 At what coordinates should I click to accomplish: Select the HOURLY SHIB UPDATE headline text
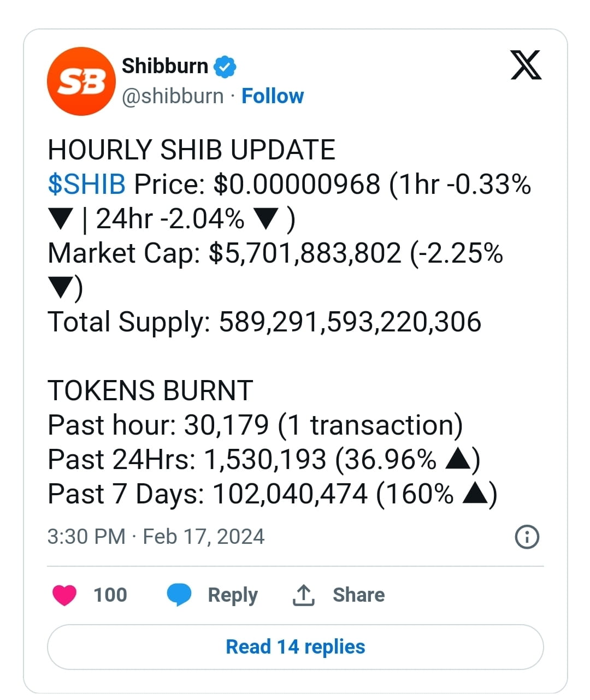[191, 149]
